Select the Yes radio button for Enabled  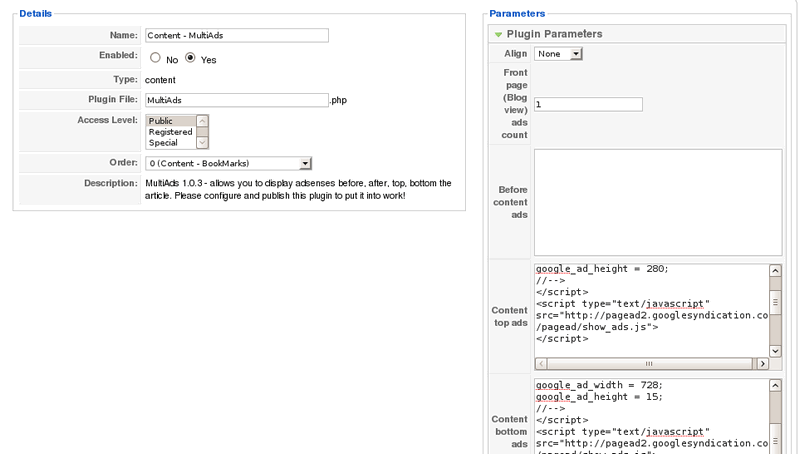tap(190, 59)
